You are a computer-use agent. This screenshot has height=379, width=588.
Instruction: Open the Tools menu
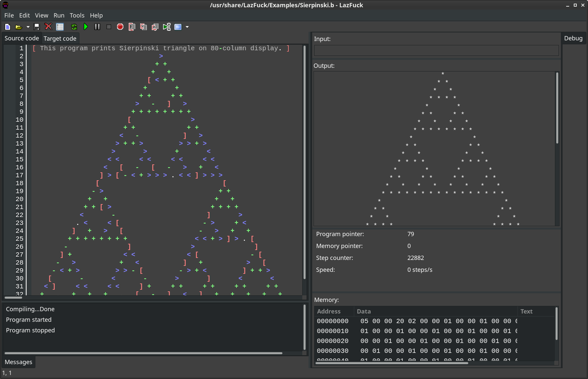coord(77,15)
